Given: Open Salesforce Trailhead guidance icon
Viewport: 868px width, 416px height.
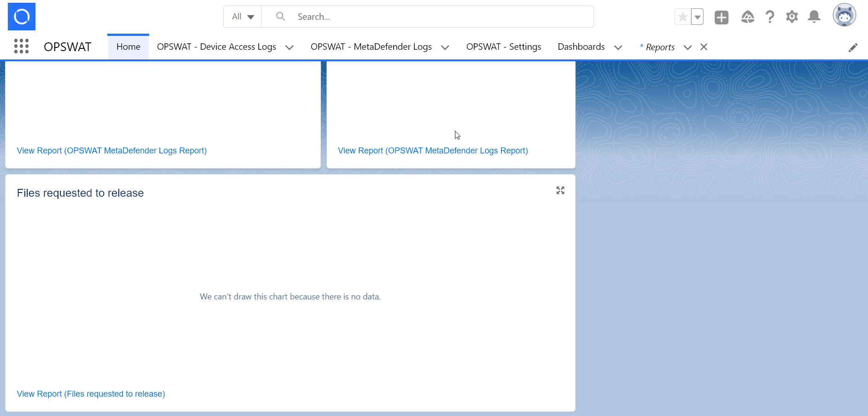Looking at the screenshot, I should click(x=748, y=17).
